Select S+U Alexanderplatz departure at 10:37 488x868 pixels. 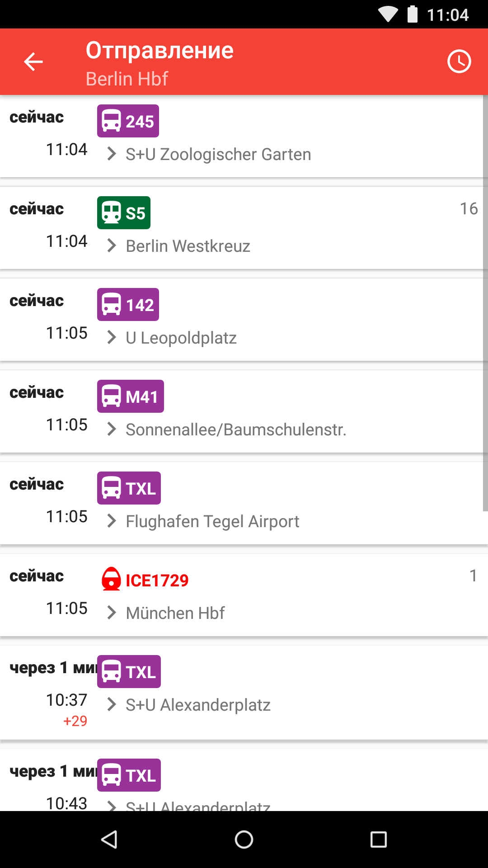click(x=198, y=705)
